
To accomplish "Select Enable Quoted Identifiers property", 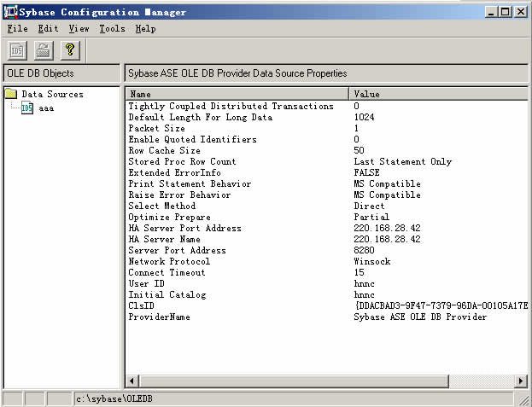I will [192, 140].
